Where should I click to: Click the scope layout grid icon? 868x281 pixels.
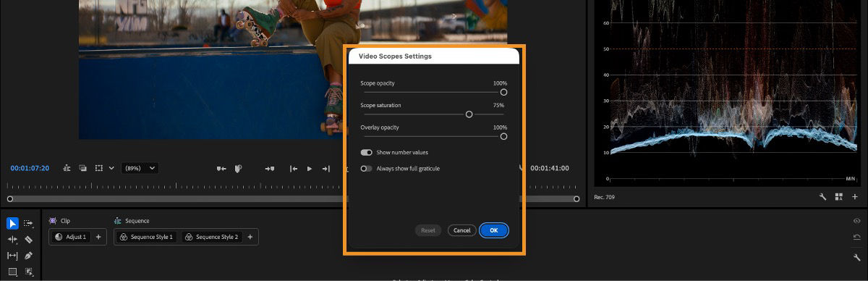tap(838, 197)
